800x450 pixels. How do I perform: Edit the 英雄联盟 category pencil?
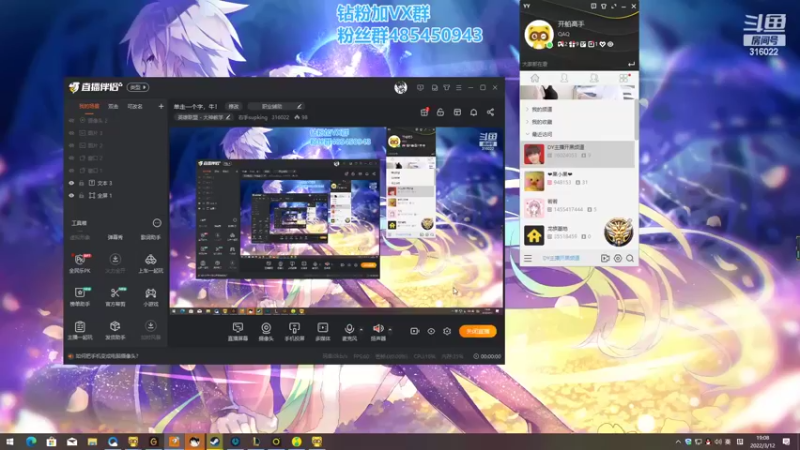coord(228,117)
